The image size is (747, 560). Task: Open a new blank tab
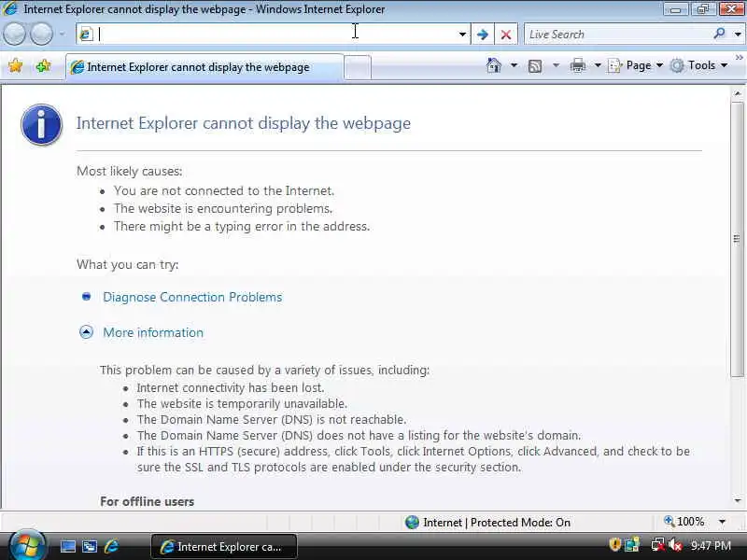coord(358,67)
